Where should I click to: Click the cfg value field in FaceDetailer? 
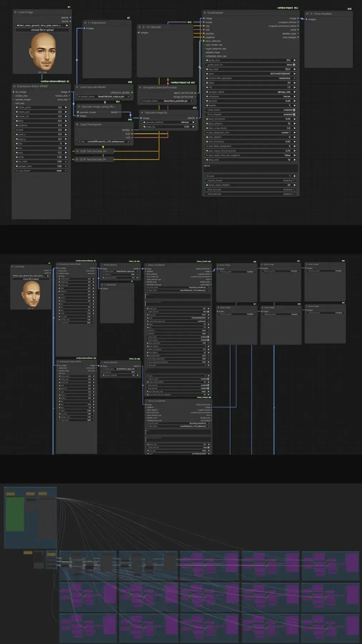[251, 87]
